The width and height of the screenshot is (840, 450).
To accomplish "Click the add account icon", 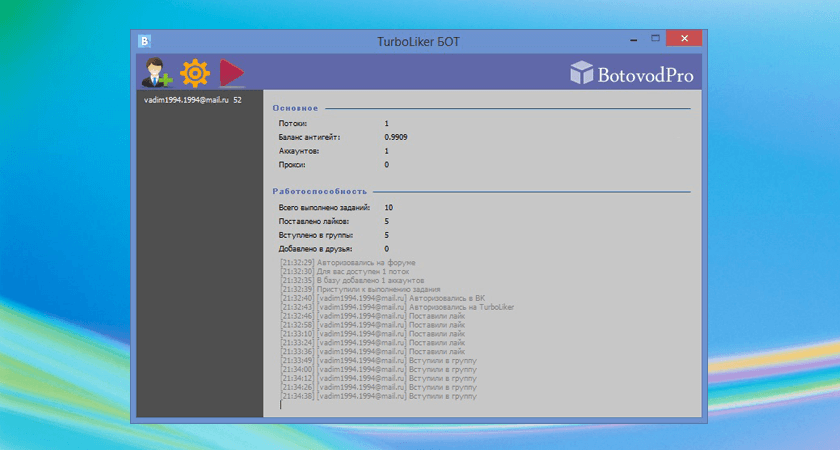I will pyautogui.click(x=157, y=72).
